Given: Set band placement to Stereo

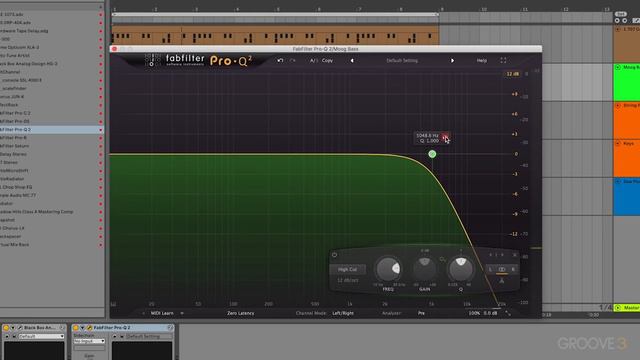Looking at the screenshot, I should pyautogui.click(x=502, y=269).
